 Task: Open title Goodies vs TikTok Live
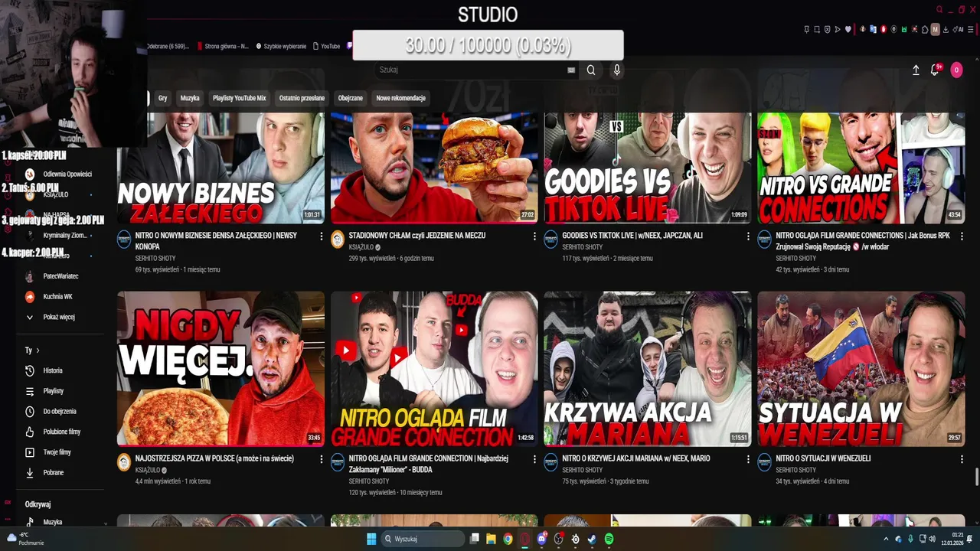(632, 236)
